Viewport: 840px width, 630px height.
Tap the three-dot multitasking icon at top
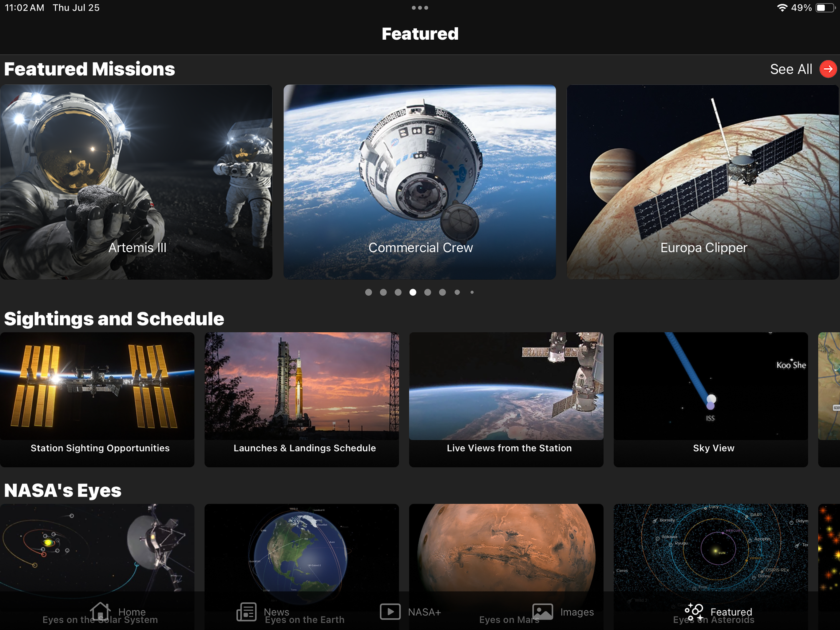(x=420, y=8)
